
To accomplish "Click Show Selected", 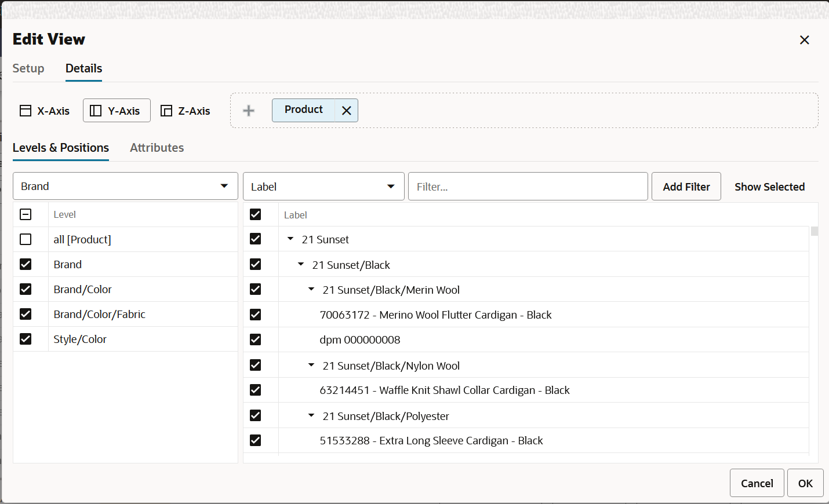I will (x=770, y=187).
